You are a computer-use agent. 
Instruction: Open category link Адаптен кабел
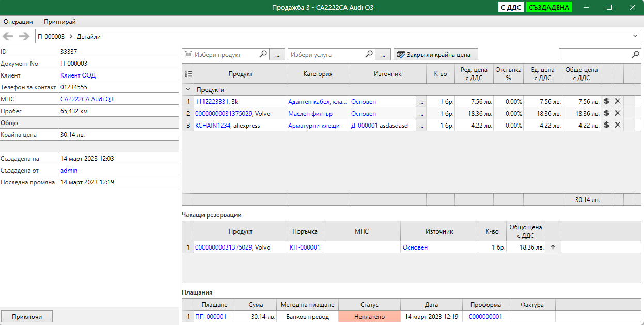pos(318,102)
